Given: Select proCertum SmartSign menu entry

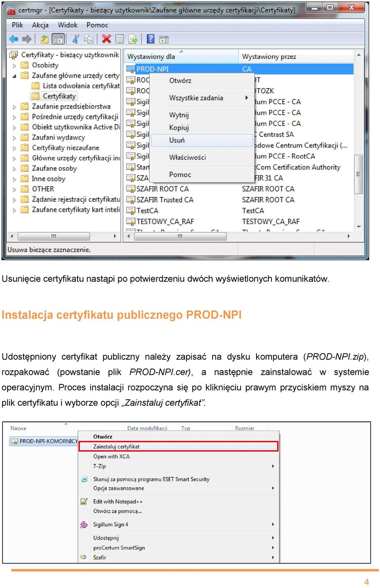Looking at the screenshot, I should (179, 548).
